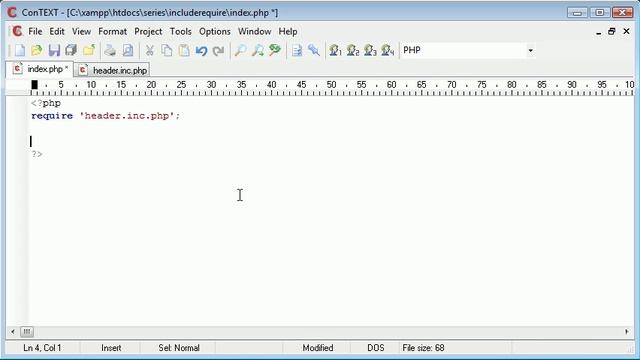Click the Find Next icon
This screenshot has height=360, width=640.
point(258,51)
